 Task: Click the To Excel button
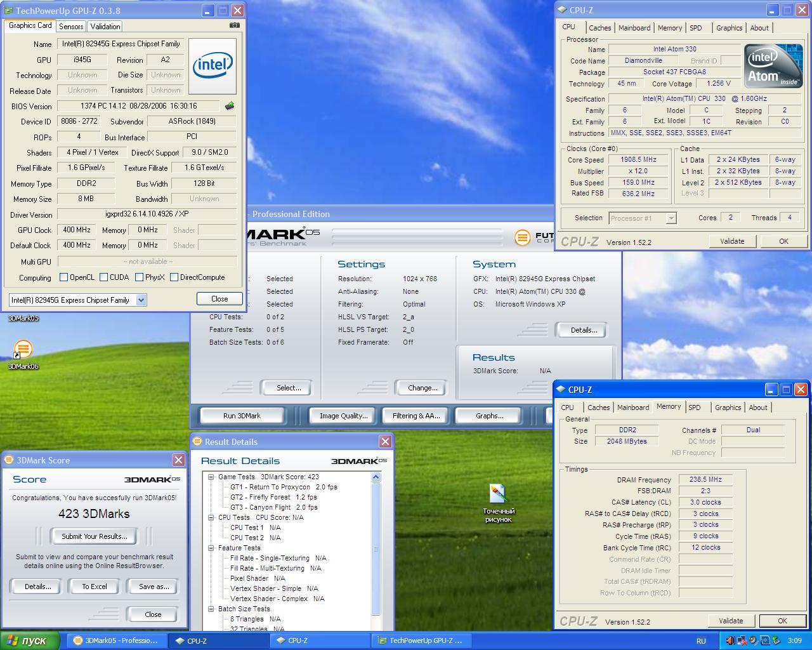[95, 587]
